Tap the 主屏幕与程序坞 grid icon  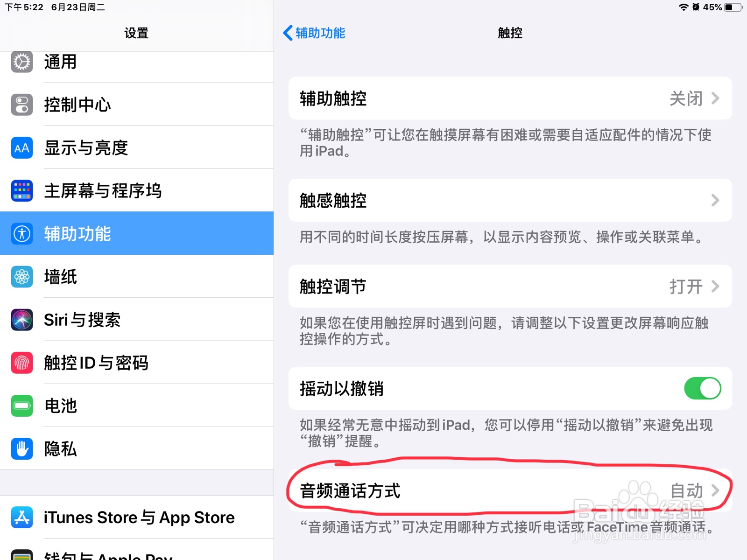(22, 190)
